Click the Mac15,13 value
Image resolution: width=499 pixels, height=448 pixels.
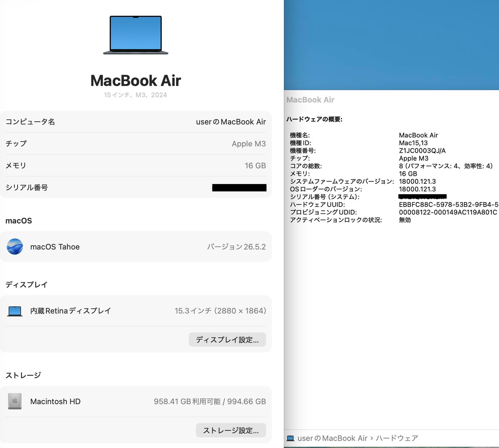413,143
